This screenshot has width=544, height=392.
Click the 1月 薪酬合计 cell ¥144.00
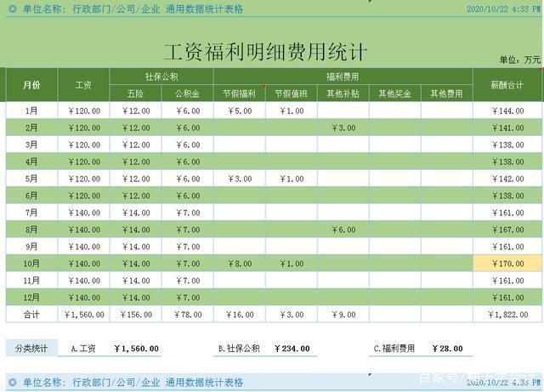coord(507,111)
